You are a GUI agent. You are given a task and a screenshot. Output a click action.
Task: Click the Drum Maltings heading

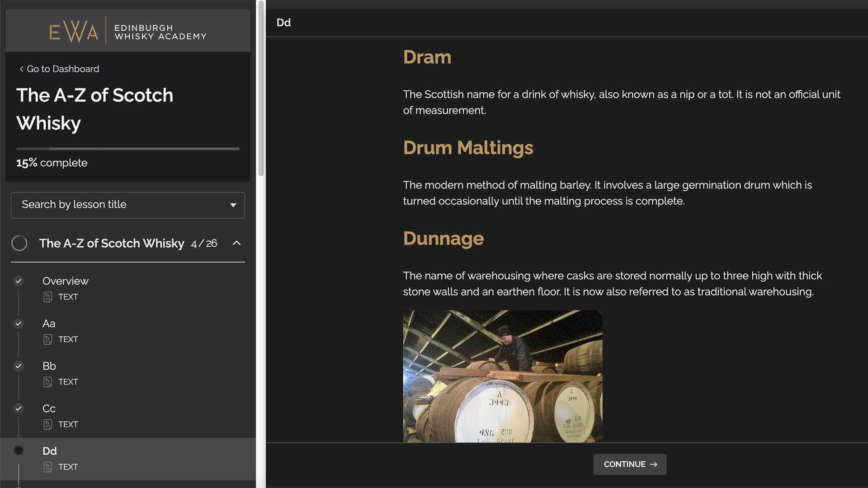coord(468,148)
